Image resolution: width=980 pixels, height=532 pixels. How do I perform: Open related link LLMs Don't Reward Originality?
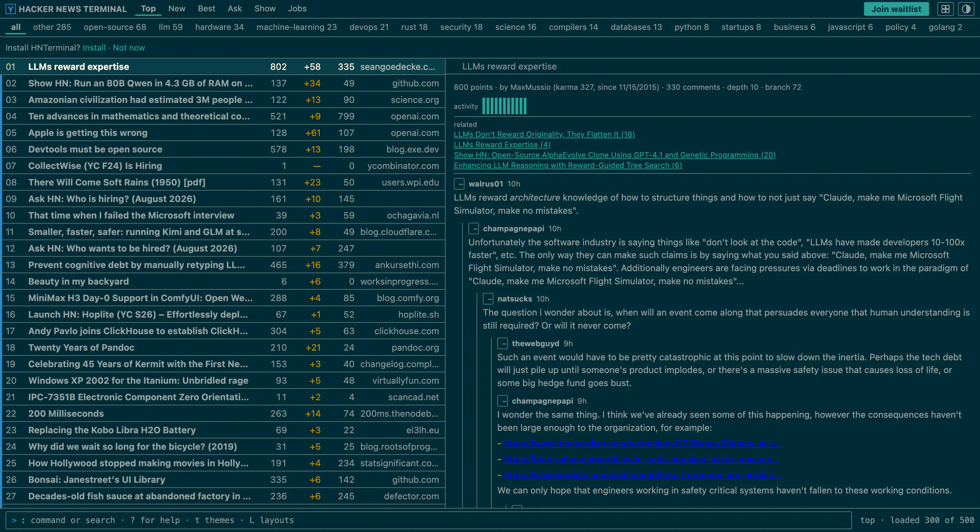(x=544, y=134)
